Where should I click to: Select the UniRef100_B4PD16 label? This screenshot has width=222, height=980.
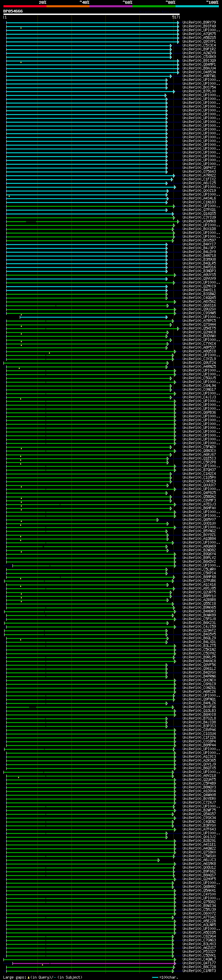pyautogui.click(x=199, y=267)
